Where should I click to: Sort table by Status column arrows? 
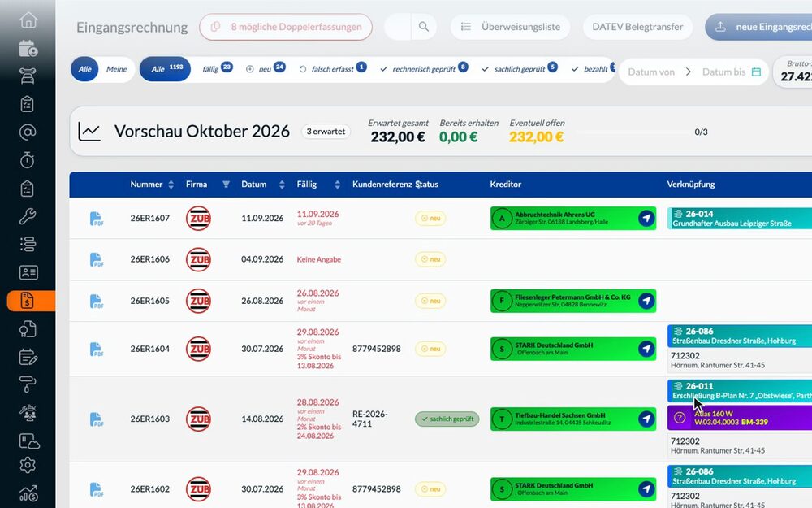(418, 185)
